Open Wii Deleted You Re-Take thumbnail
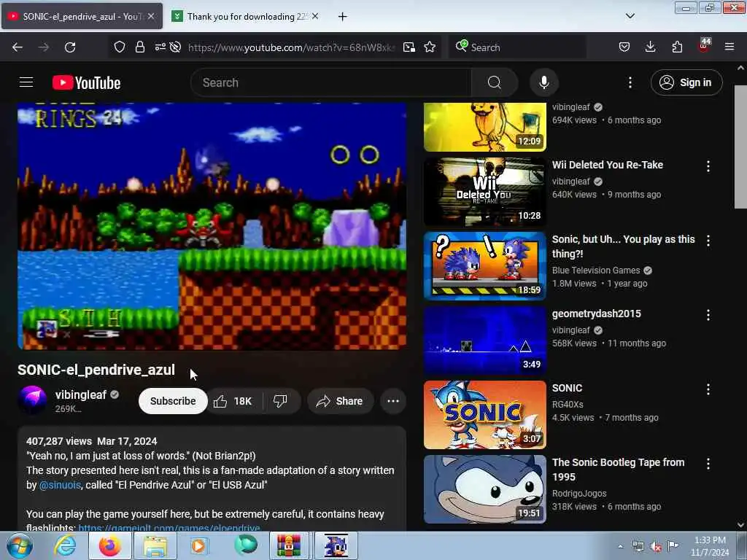 (x=485, y=192)
